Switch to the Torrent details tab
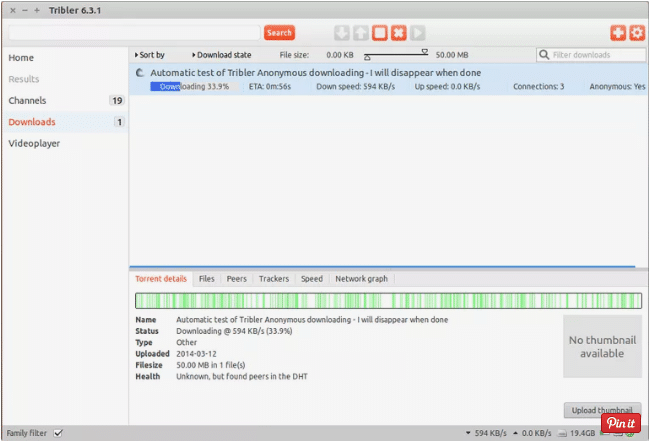The width and height of the screenshot is (650, 442). coord(161,279)
